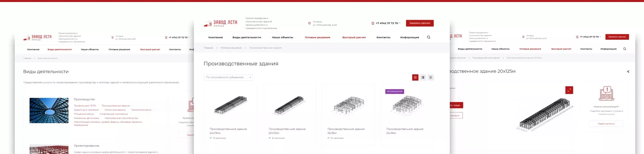This screenshot has width=644, height=154.
Task: Click the 24х130м building thumbnail
Action: [231, 105]
